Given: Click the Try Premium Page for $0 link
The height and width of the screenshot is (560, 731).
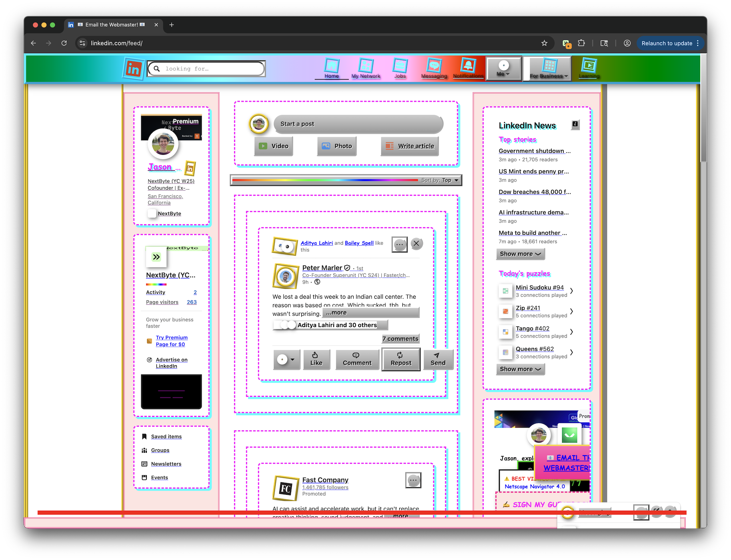Looking at the screenshot, I should pyautogui.click(x=171, y=341).
